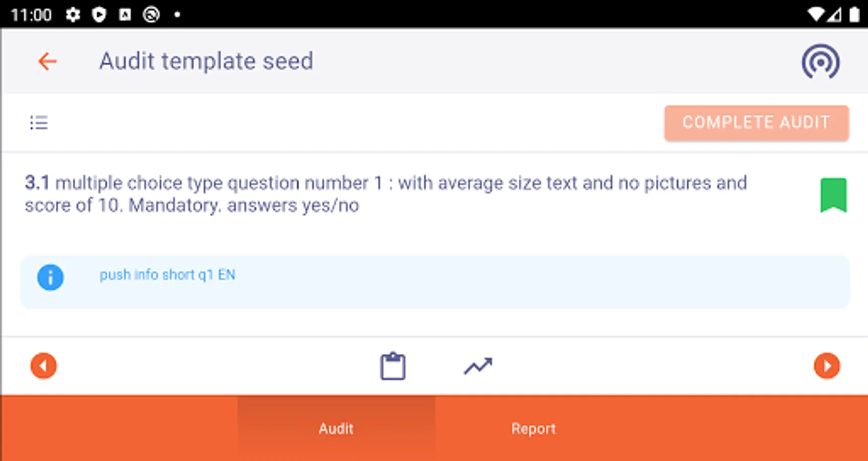Open the audit question list icon
The image size is (868, 461).
coord(39,122)
